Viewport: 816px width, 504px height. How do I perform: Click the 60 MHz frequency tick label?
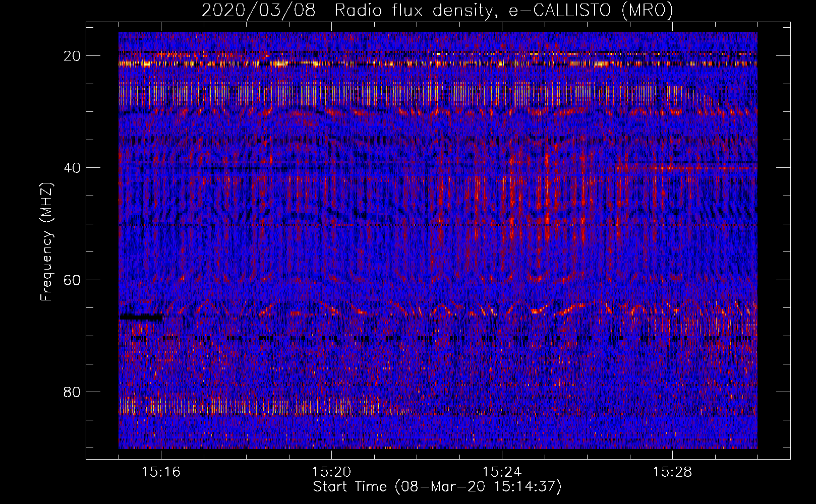pos(72,280)
